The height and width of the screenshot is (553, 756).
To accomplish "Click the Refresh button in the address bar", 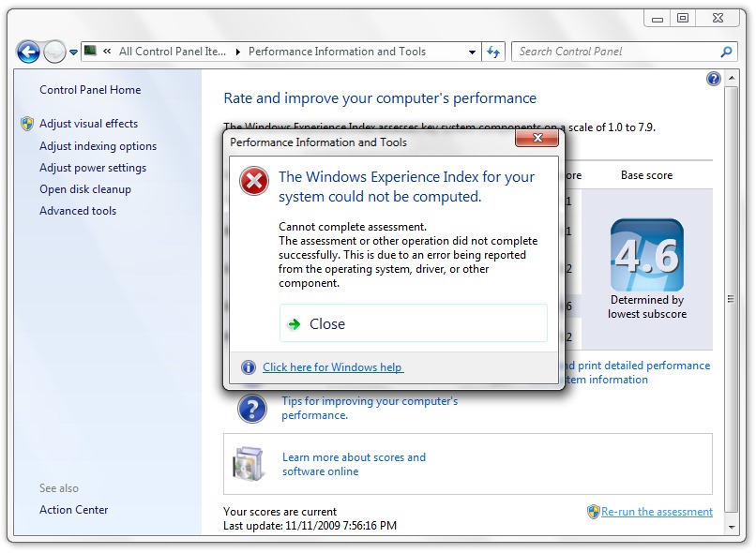I will click(493, 52).
